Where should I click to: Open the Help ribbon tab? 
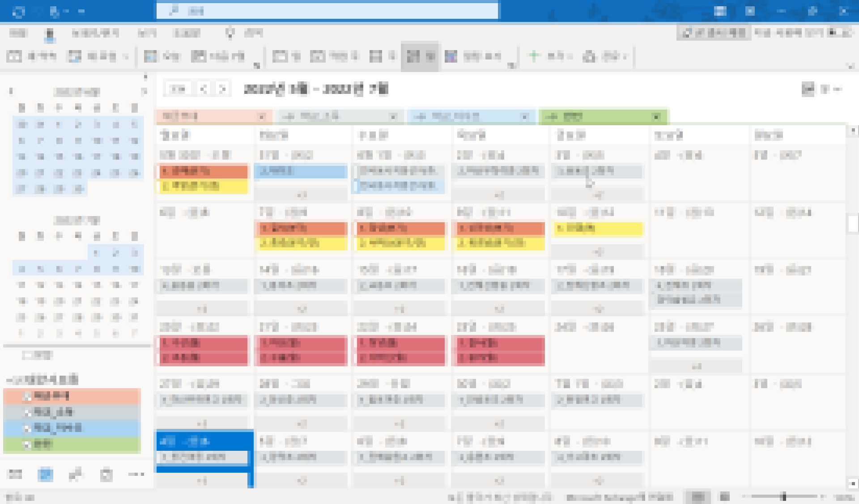pos(187,33)
